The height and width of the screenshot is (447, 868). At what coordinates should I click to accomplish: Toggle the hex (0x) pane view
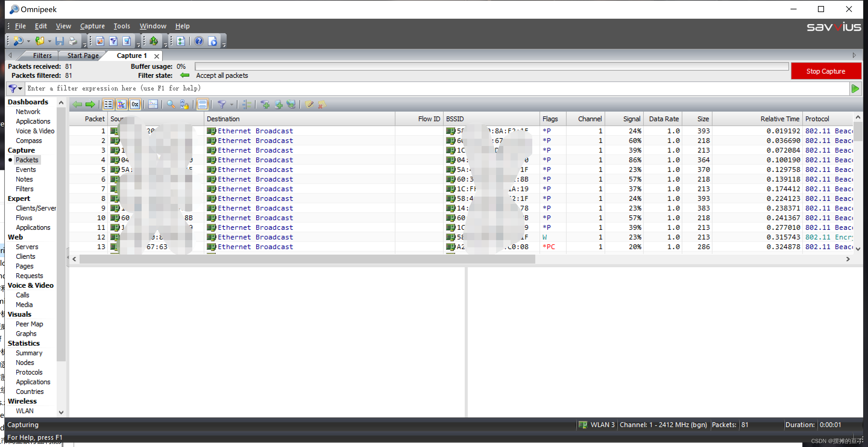point(135,104)
